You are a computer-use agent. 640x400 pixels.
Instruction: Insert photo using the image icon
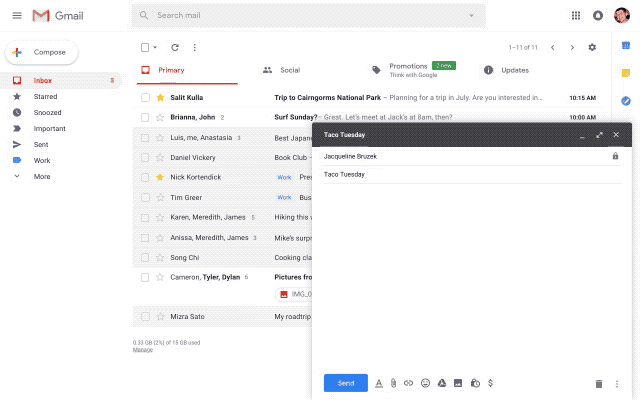pyautogui.click(x=458, y=383)
